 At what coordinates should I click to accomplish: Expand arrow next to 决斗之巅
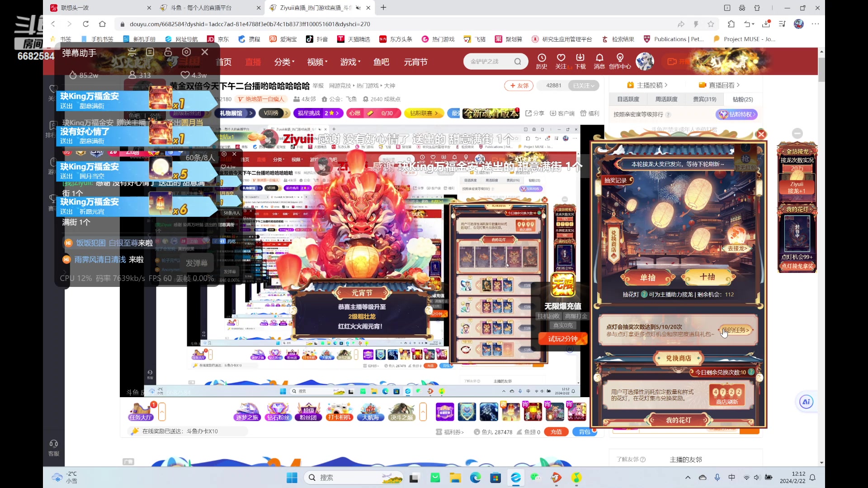[x=423, y=412]
